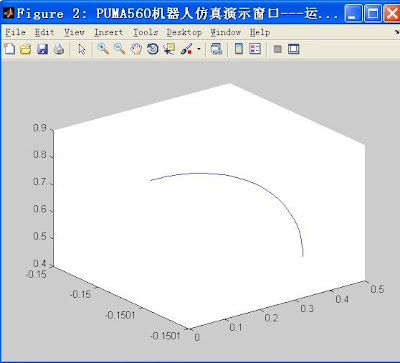Open the Tools menu
The width and height of the screenshot is (400, 363).
[146, 32]
